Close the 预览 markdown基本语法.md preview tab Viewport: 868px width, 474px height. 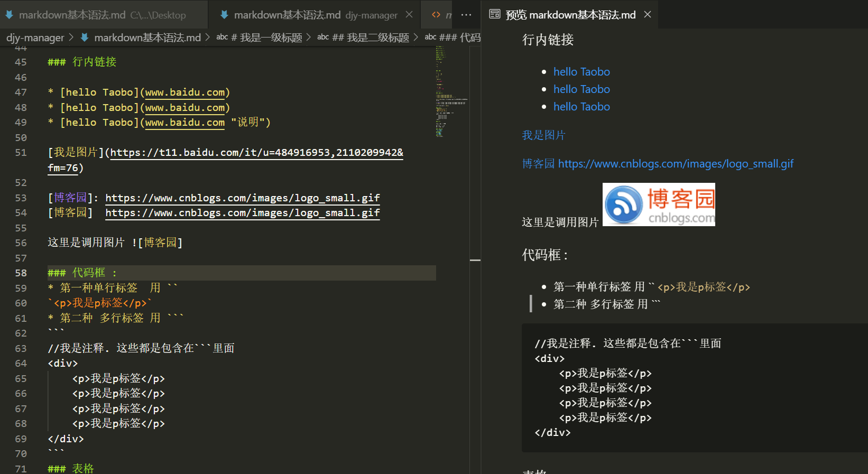click(x=648, y=14)
